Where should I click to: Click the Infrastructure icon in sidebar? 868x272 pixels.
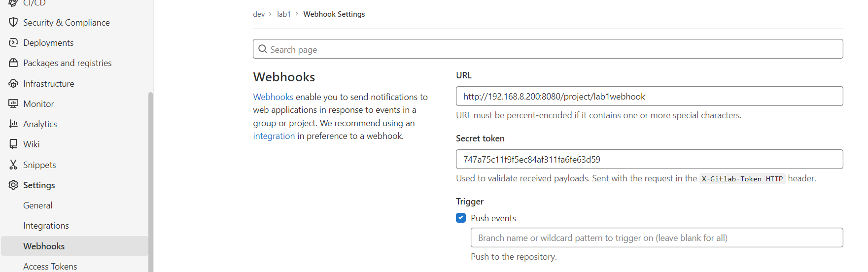coord(13,84)
